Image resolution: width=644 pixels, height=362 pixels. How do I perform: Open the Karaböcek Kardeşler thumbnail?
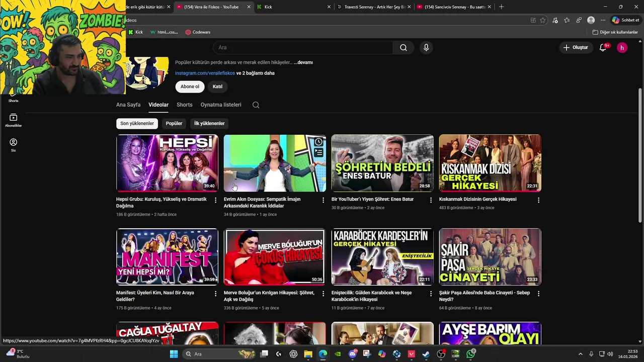pos(382,257)
